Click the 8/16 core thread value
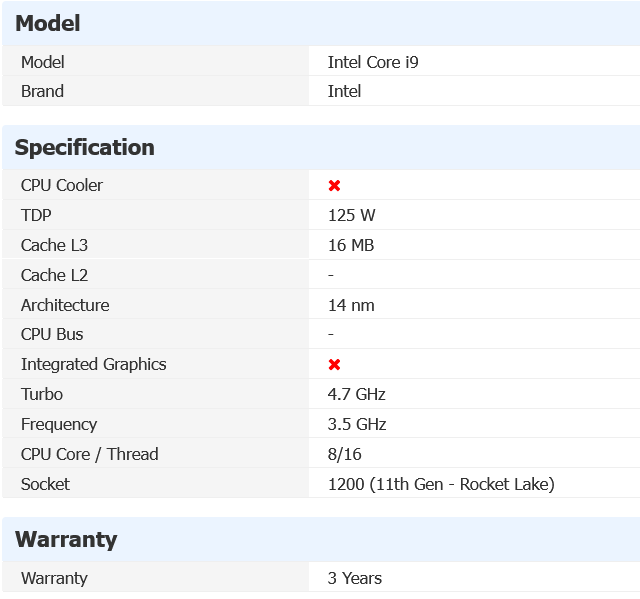This screenshot has width=640, height=599. (x=344, y=454)
